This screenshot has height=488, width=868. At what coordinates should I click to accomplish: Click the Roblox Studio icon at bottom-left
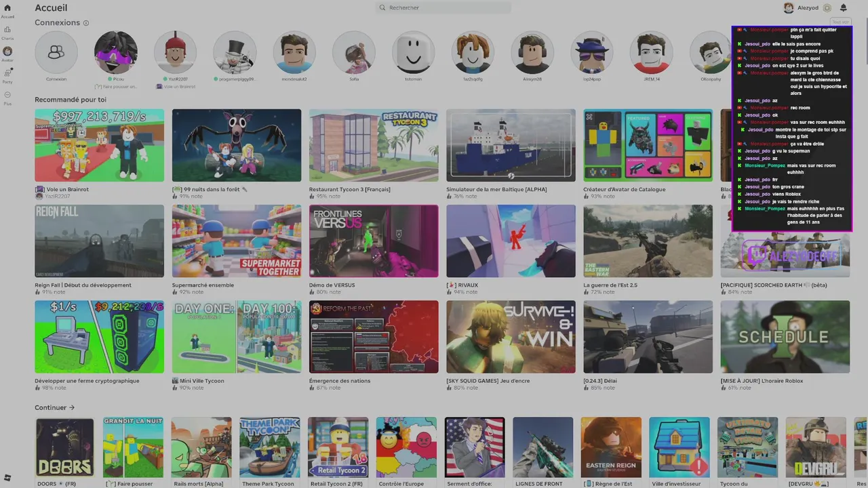[x=7, y=478]
